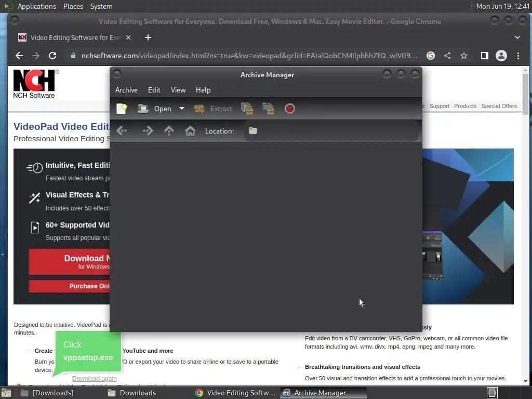The height and width of the screenshot is (399, 532).
Task: Click the VideoPad screenshot thumbnail
Action: coord(432,255)
